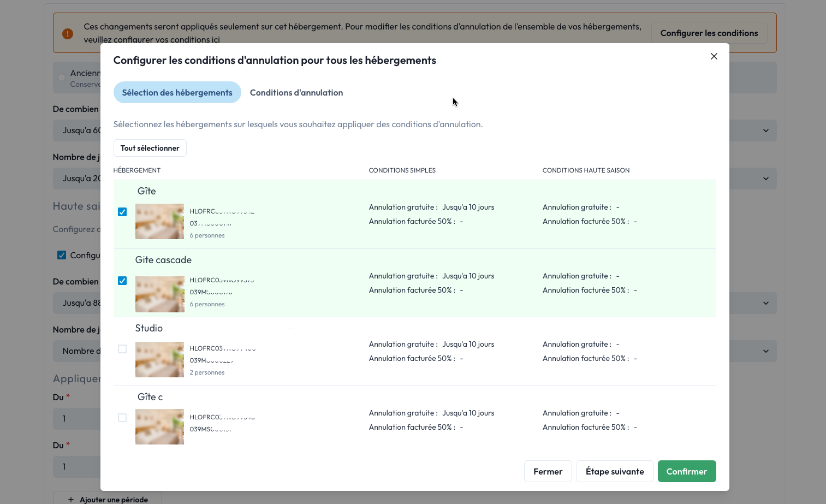Click the second Du field showing 1
Viewport: 826px width, 504px height.
pos(77,467)
